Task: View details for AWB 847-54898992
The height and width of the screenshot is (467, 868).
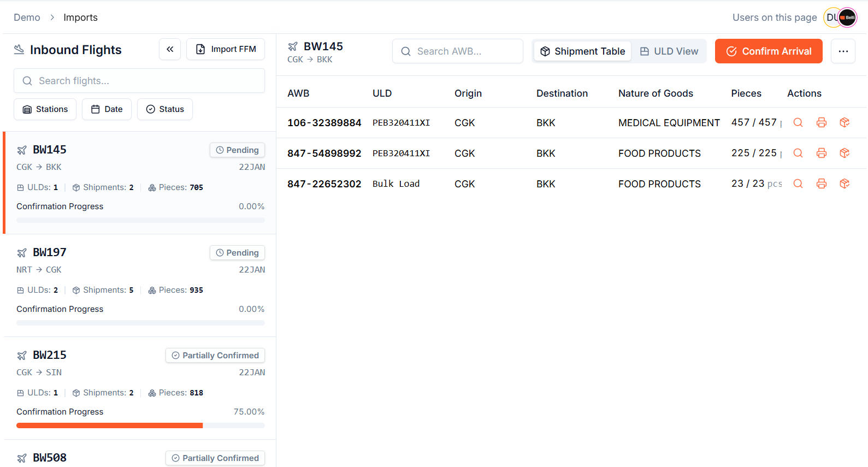Action: (798, 153)
